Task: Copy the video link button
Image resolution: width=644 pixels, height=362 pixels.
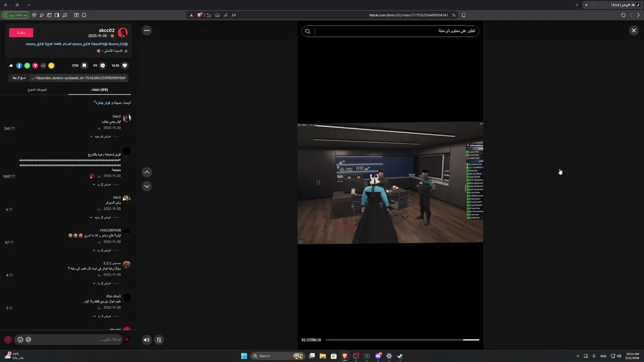Action: (19, 78)
